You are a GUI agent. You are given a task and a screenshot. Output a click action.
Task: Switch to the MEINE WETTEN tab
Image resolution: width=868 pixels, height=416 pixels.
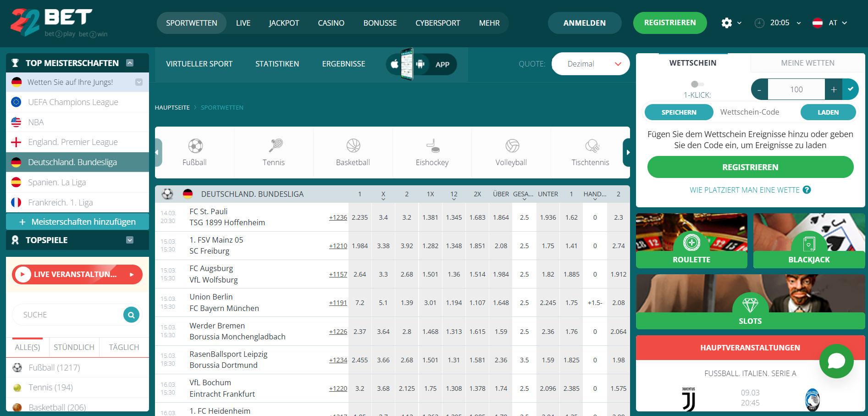808,63
